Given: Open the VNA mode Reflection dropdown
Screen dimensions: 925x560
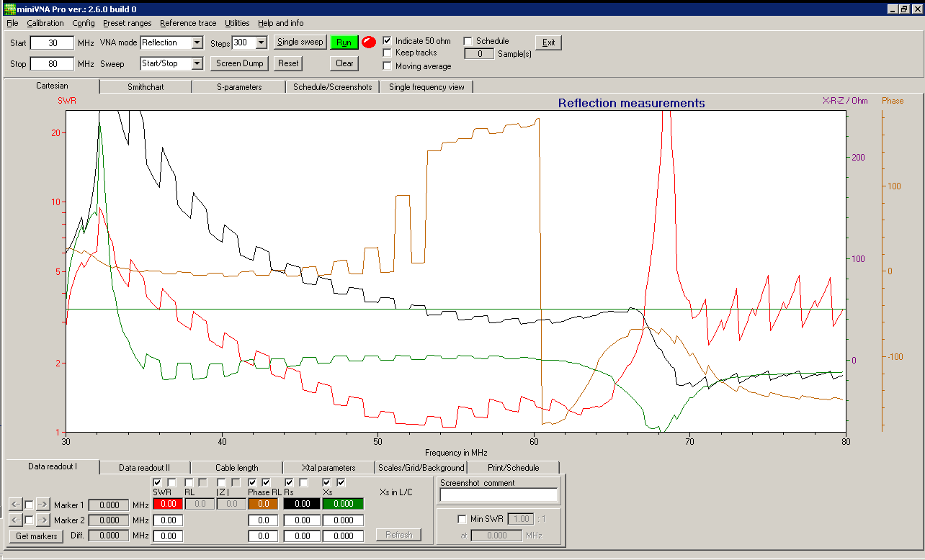Looking at the screenshot, I should pyautogui.click(x=197, y=43).
